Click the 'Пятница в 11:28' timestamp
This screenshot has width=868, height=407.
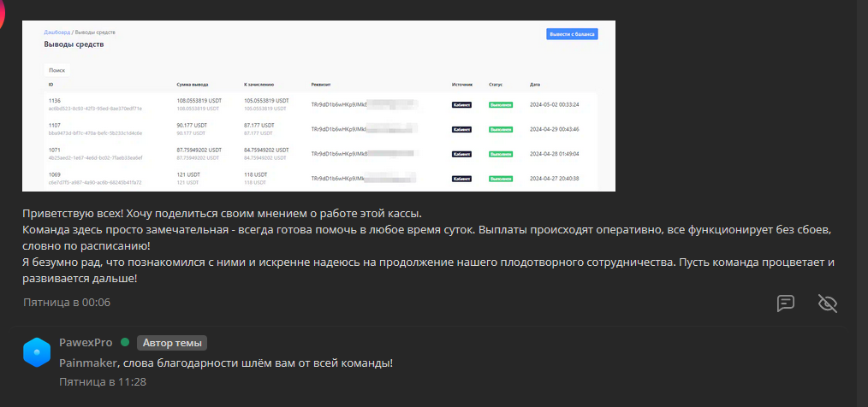pyautogui.click(x=103, y=381)
